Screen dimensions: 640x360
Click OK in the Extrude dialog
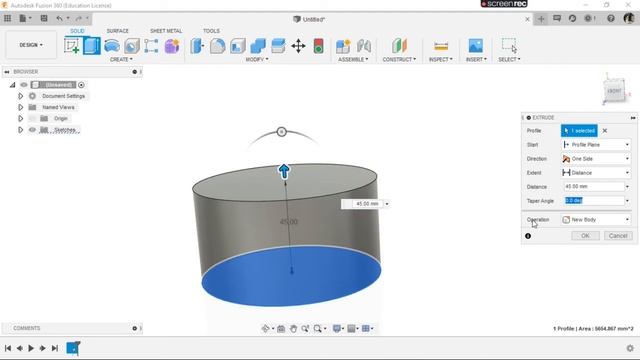585,236
